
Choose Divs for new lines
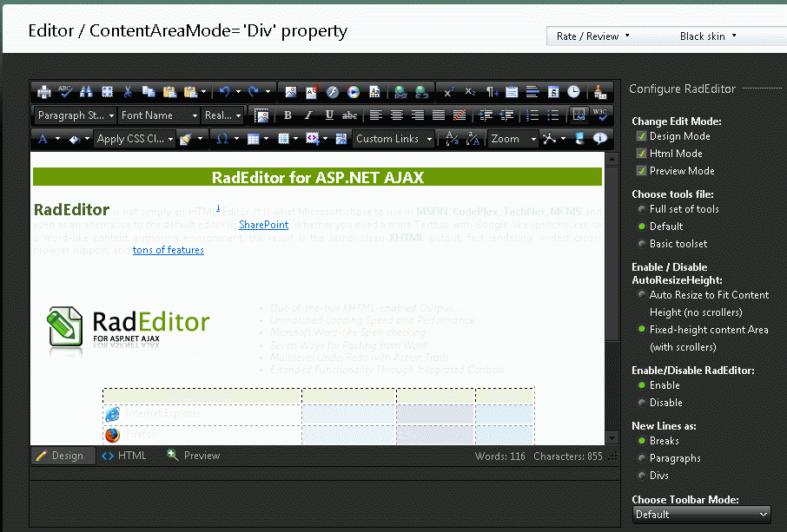pyautogui.click(x=641, y=475)
